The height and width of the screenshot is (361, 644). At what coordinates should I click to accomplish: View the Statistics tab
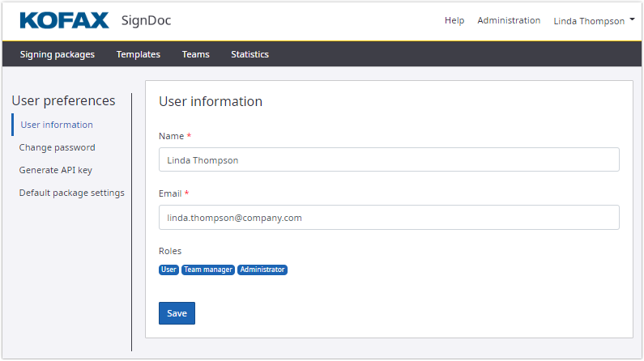coord(249,54)
